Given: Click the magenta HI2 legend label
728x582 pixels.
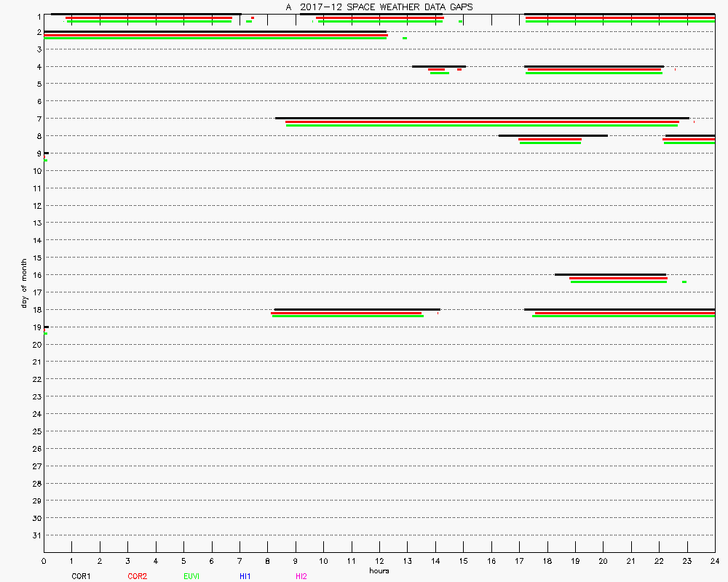Looking at the screenshot, I should tap(301, 576).
